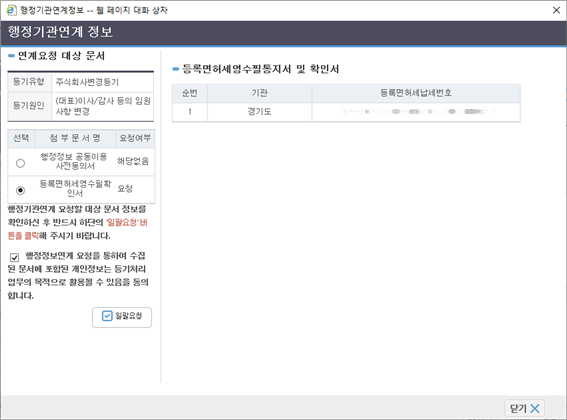Viewport: 567px width, 420px height.
Task: Click the blurred tax payment number cell
Action: pos(417,112)
